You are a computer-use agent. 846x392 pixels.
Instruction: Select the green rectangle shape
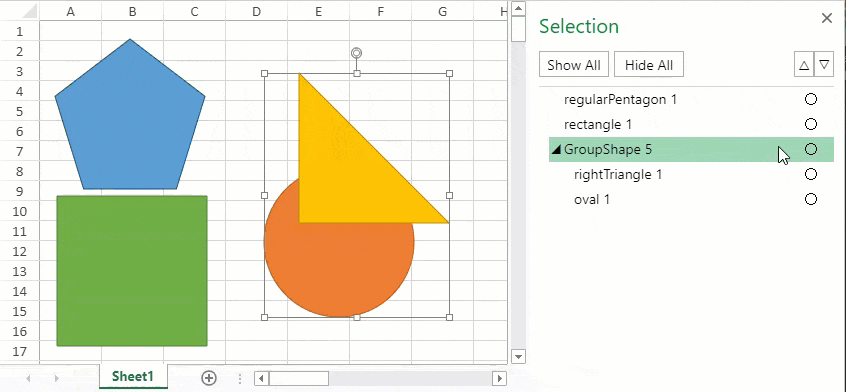(132, 271)
